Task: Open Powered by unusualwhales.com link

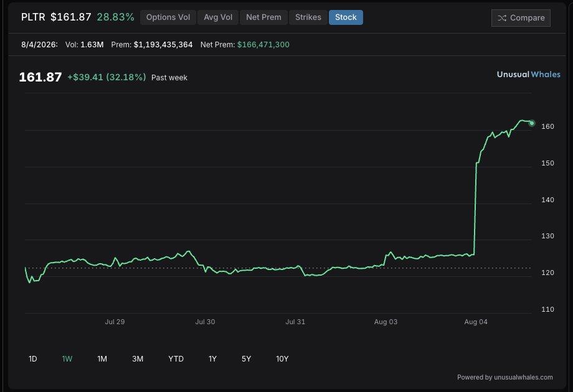Action: pos(504,377)
